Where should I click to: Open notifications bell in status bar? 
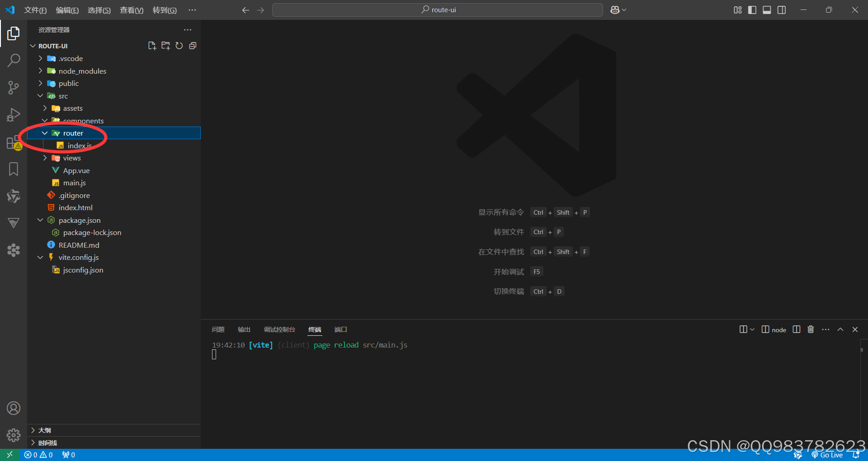coord(856,455)
